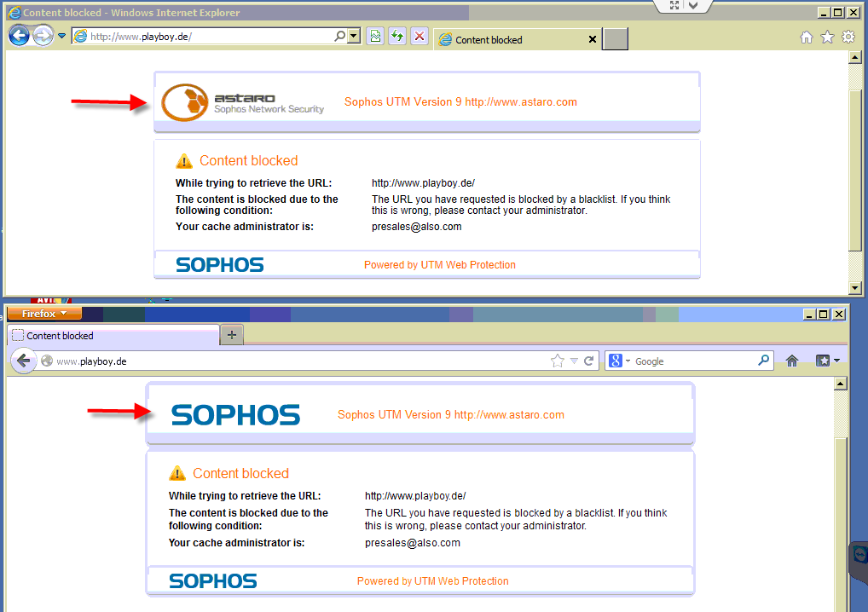Screen dimensions: 868x612
Task: Click the site identity globe in Firefox
Action: (x=47, y=361)
